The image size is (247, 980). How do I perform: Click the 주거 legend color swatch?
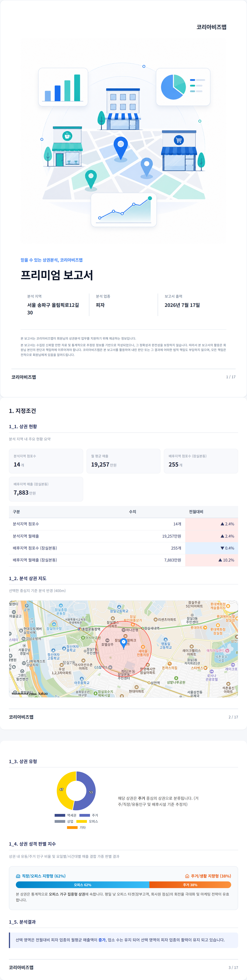[85, 815]
